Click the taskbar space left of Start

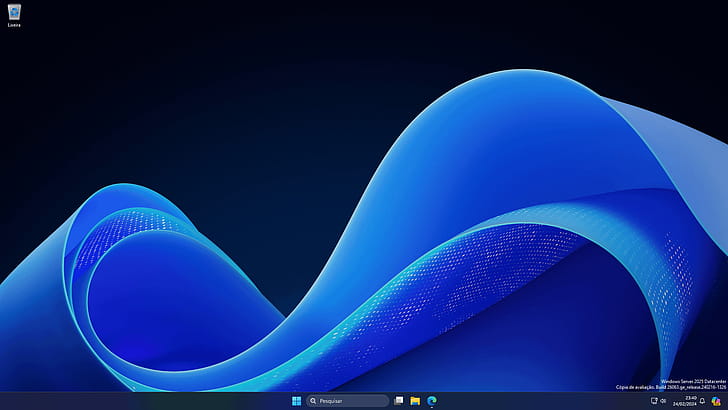(x=150, y=401)
